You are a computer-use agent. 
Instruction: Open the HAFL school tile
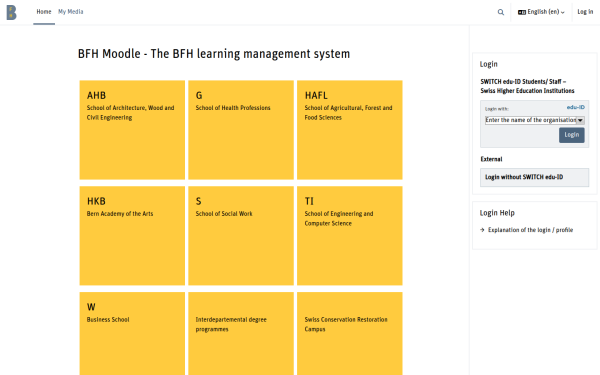point(349,130)
